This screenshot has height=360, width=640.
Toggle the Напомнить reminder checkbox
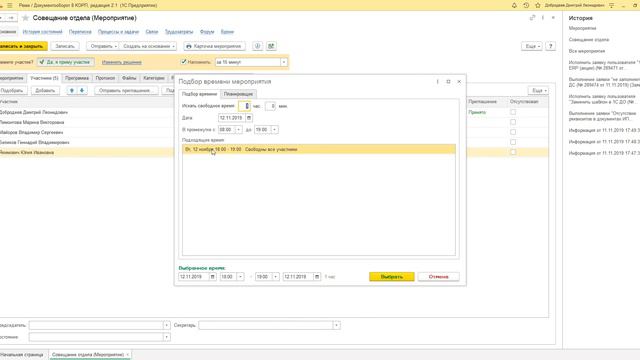(184, 62)
